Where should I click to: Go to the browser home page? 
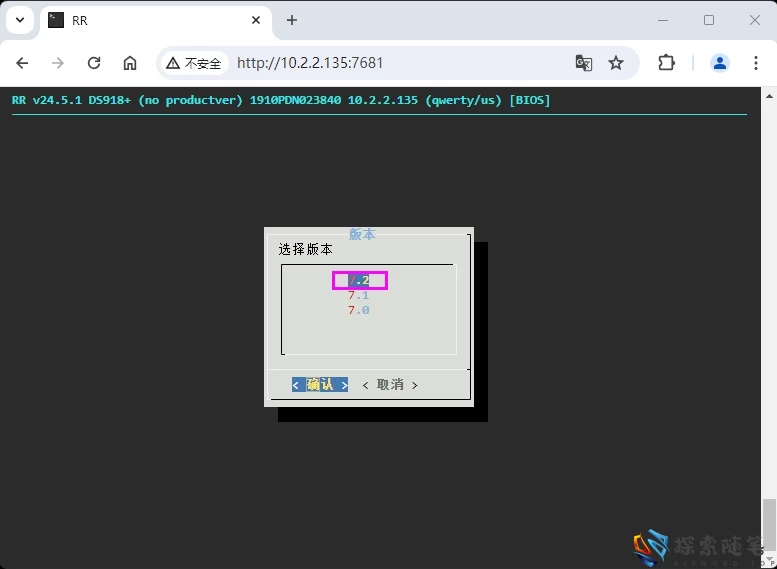click(x=130, y=63)
